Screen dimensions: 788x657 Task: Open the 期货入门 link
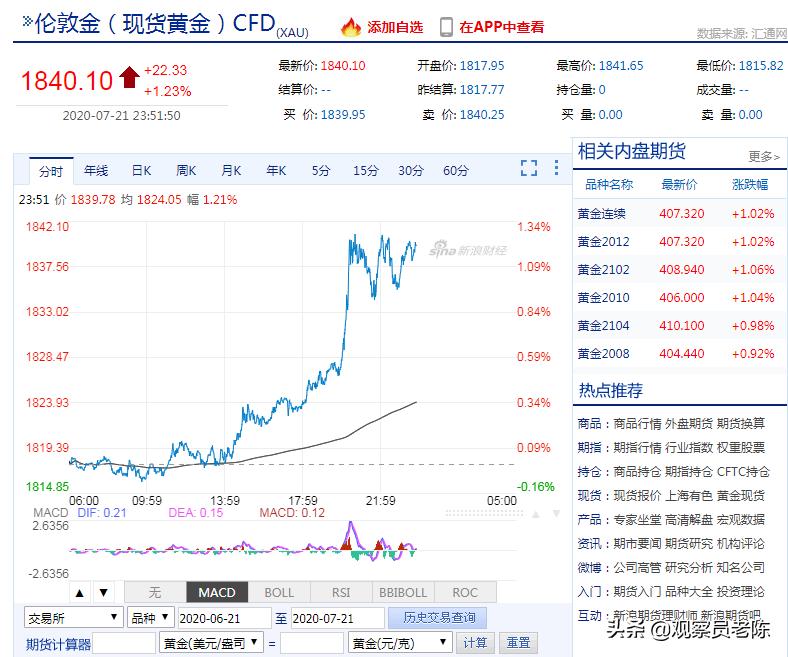click(637, 591)
